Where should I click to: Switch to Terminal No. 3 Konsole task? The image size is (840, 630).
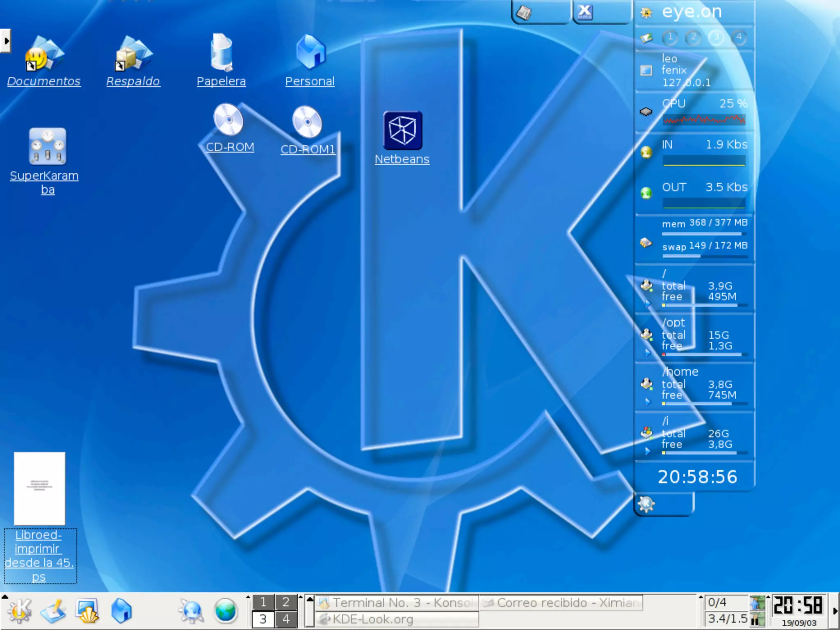(397, 603)
